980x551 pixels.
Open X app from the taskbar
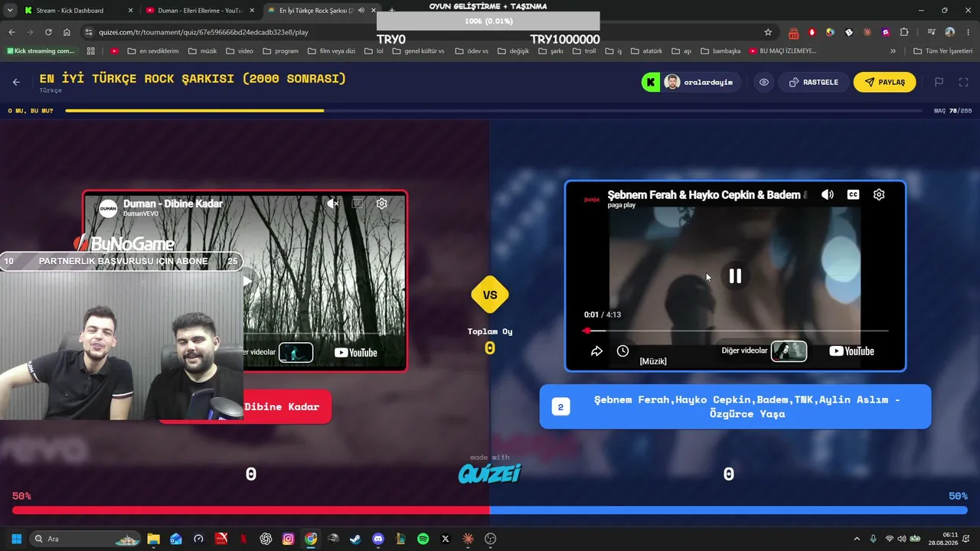(x=446, y=539)
